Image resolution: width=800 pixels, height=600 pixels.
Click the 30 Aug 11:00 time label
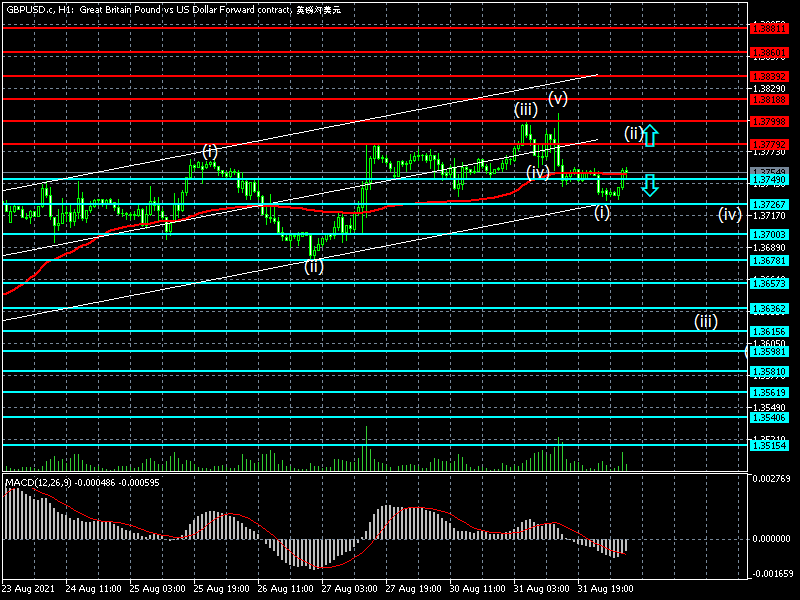(478, 589)
